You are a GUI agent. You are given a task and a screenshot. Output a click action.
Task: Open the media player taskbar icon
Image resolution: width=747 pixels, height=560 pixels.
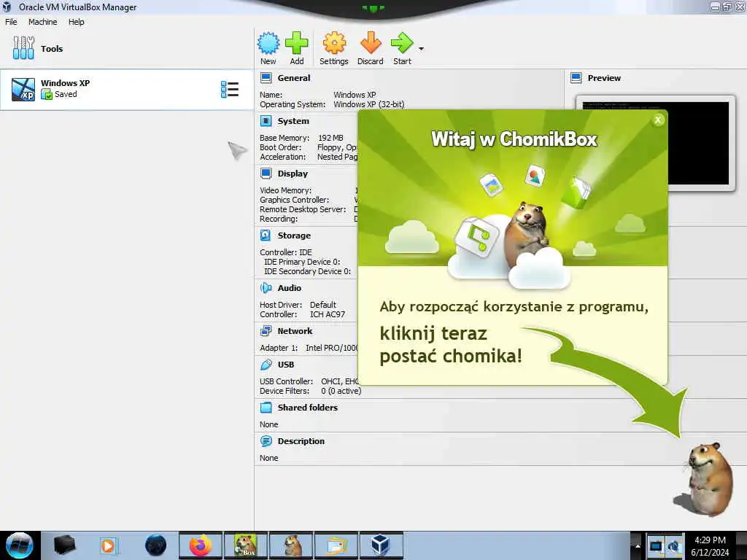click(108, 545)
